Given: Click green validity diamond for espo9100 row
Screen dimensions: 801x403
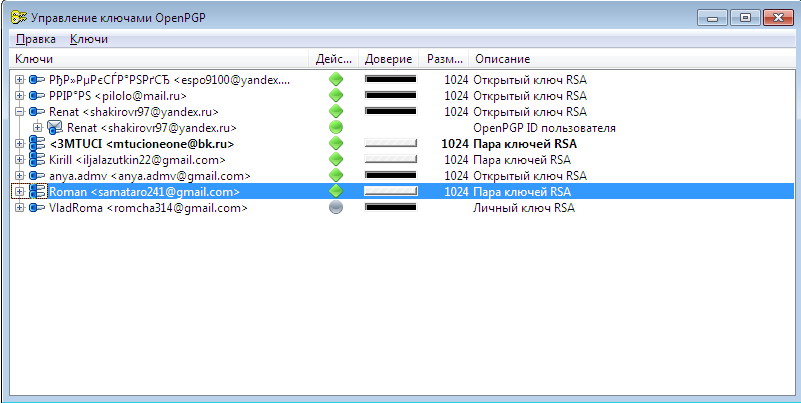Looking at the screenshot, I should (336, 80).
